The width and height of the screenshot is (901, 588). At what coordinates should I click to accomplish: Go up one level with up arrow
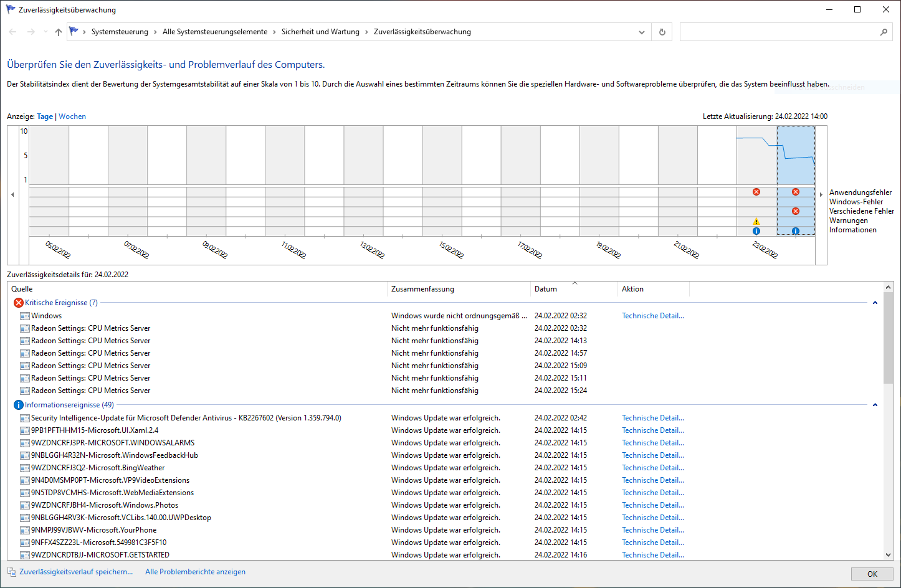click(59, 32)
